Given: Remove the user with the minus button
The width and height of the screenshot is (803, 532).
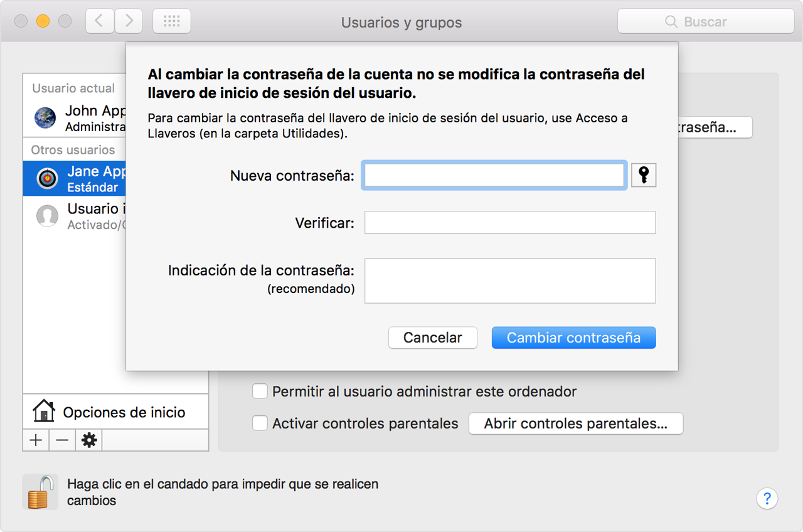Looking at the screenshot, I should click(62, 440).
